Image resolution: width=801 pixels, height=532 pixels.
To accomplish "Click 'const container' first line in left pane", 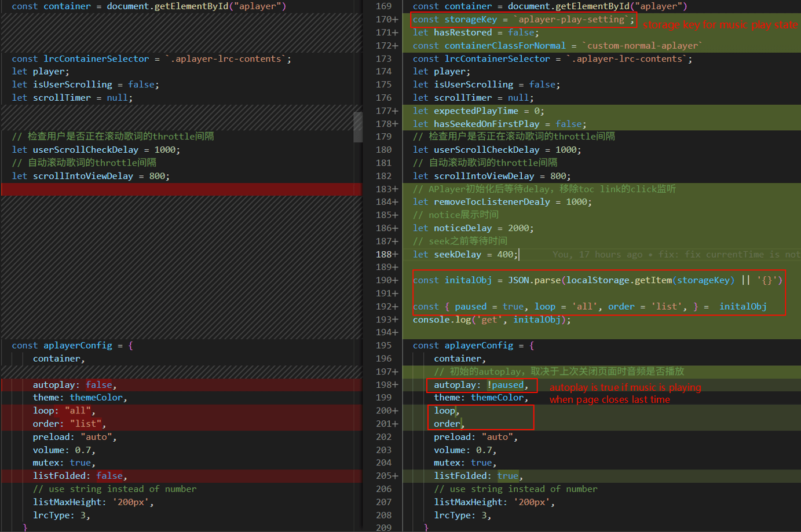I will coord(149,6).
